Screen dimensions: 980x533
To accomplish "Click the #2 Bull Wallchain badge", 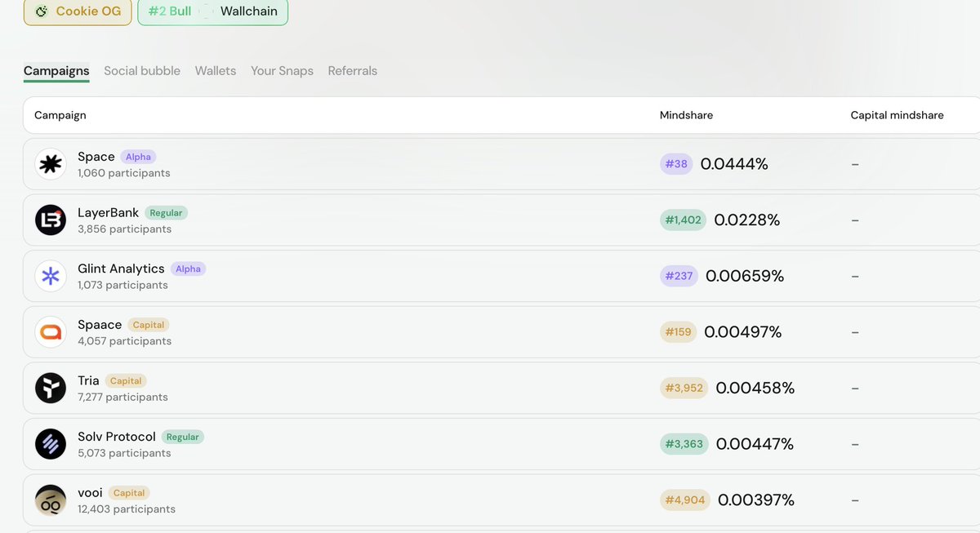I will point(212,11).
